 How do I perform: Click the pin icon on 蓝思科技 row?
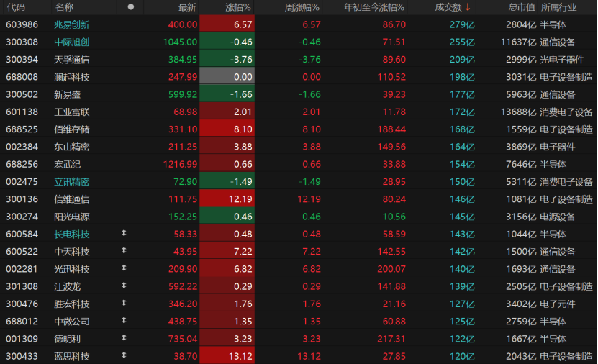124,355
